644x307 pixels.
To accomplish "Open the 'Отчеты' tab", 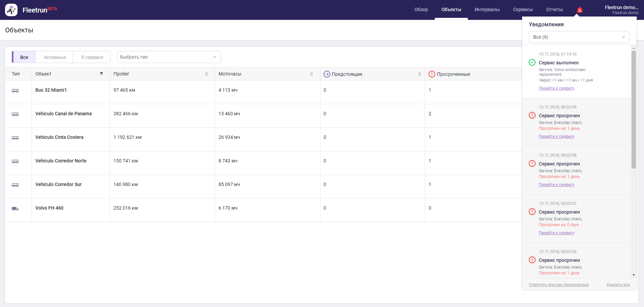I will [x=554, y=9].
